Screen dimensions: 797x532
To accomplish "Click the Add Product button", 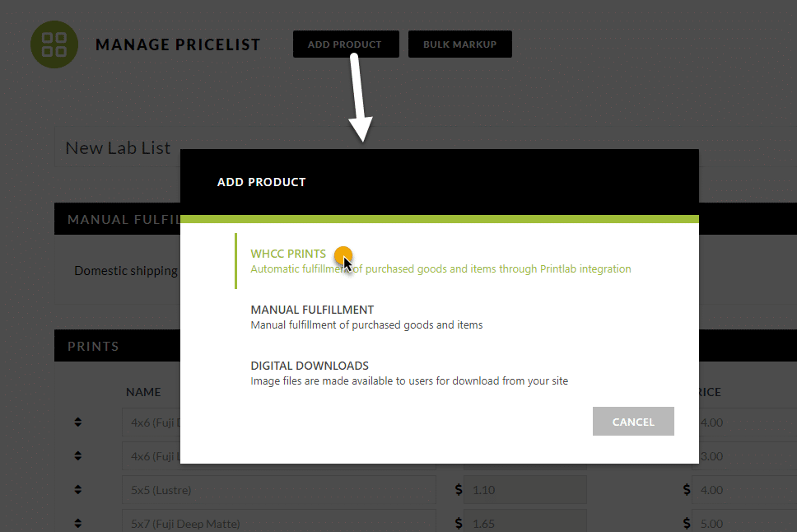I will (x=346, y=44).
